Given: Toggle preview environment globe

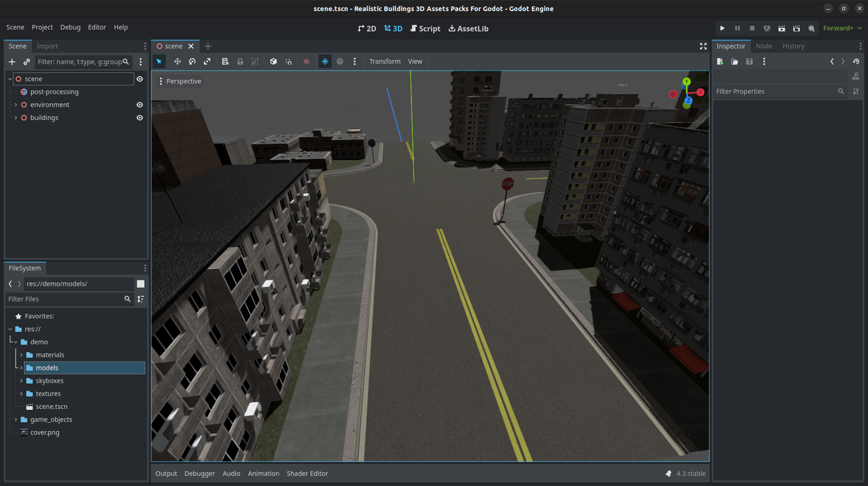Looking at the screenshot, I should (340, 61).
